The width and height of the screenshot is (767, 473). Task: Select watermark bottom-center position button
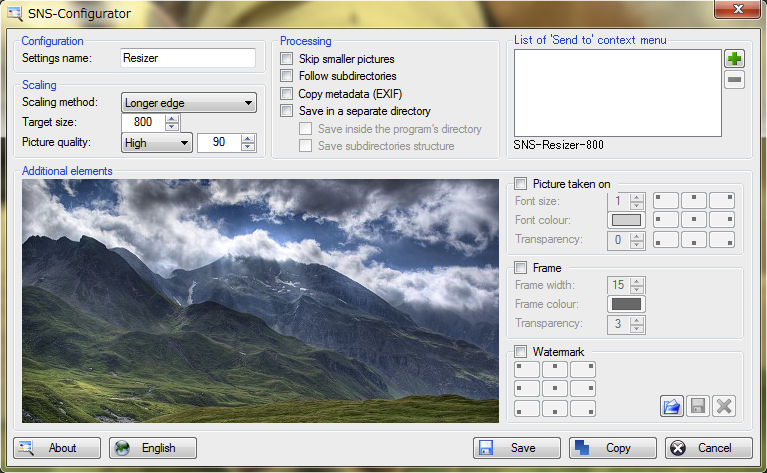tap(555, 408)
